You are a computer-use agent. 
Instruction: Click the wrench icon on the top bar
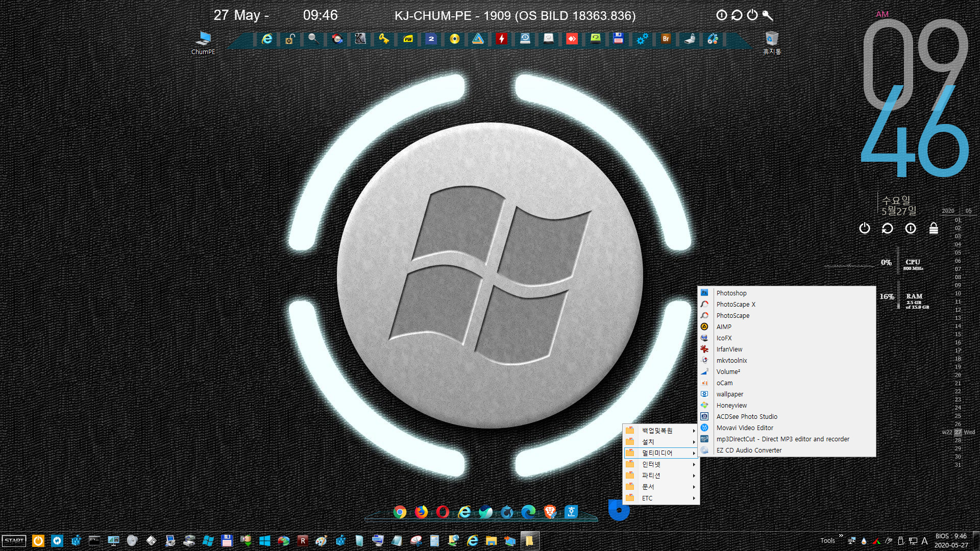(767, 15)
